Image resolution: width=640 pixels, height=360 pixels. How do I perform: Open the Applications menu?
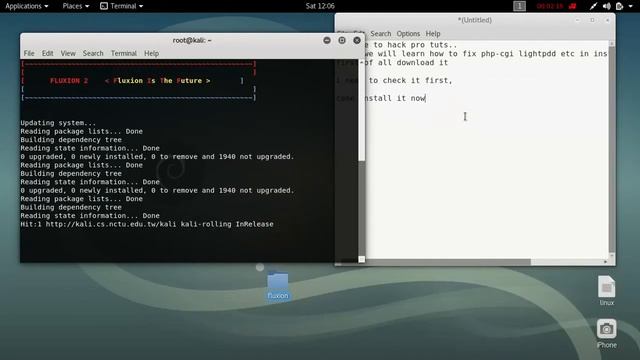click(x=27, y=6)
